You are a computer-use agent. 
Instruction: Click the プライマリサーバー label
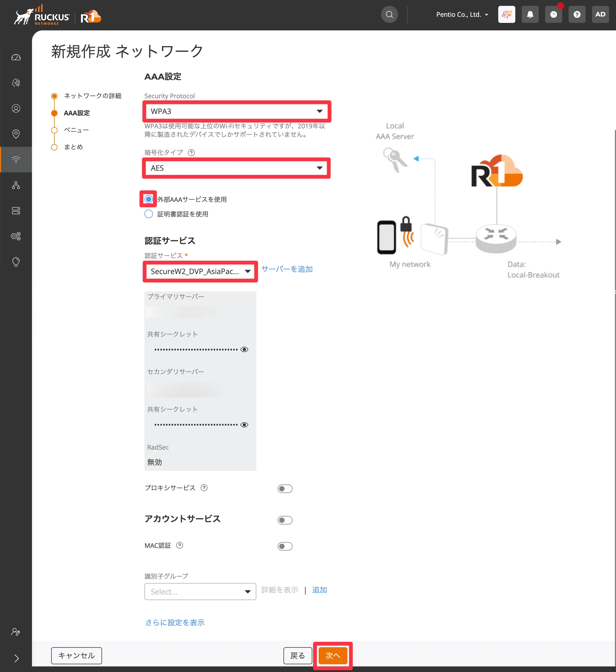point(175,296)
